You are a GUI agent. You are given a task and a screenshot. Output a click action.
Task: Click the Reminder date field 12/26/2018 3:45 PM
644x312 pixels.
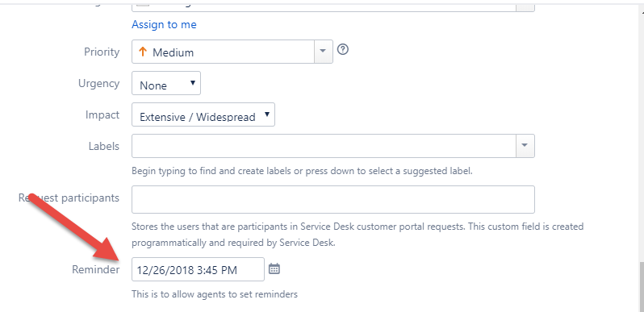[x=198, y=269]
